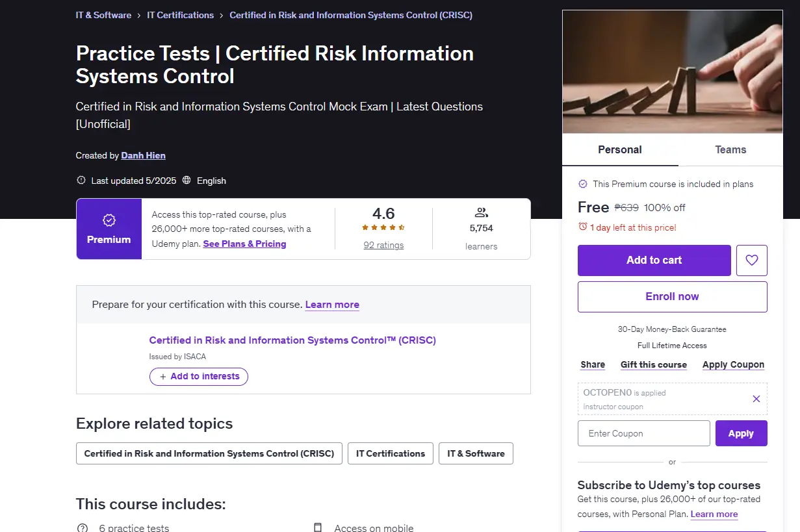Open the IT & Software breadcrumb

pos(103,15)
